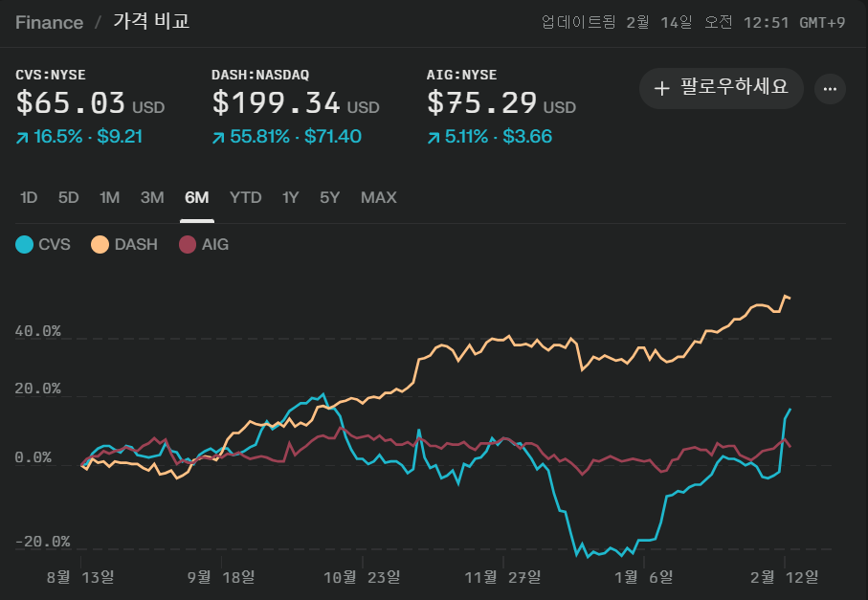Viewport: 868px width, 600px height.
Task: Toggle the DASH legend color dot
Action: [100, 244]
